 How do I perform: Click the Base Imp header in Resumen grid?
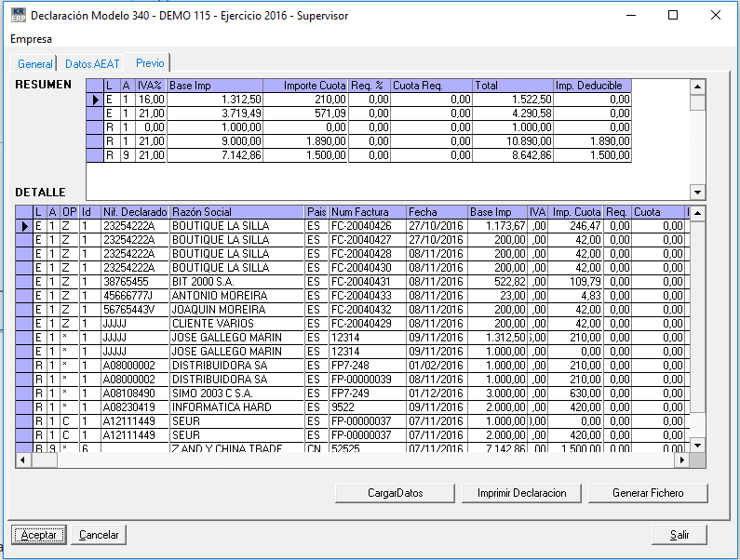tap(215, 86)
